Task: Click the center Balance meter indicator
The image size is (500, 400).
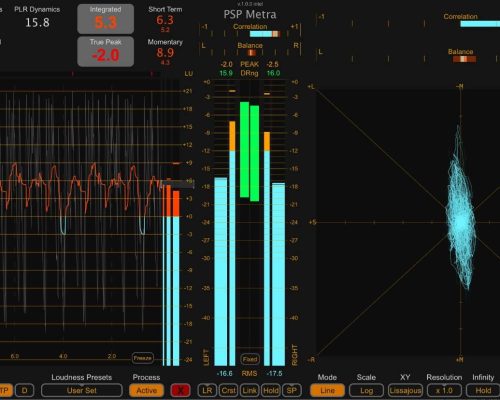Action: 251,53
